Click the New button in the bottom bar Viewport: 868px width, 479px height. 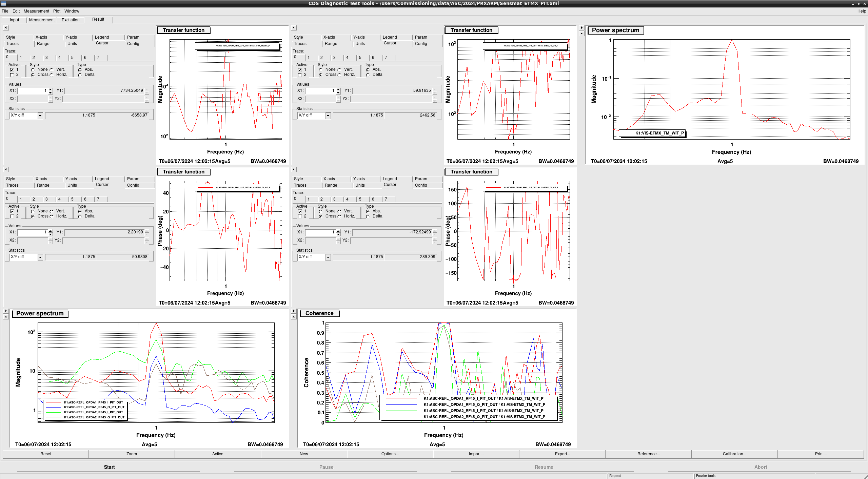point(304,454)
